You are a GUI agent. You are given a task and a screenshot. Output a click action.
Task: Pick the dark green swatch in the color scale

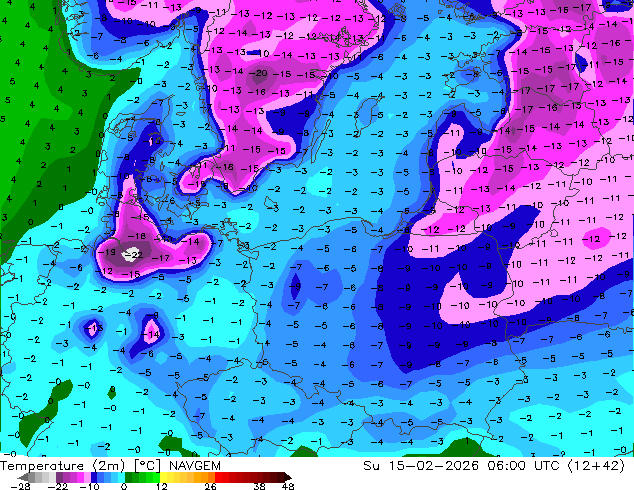click(129, 477)
